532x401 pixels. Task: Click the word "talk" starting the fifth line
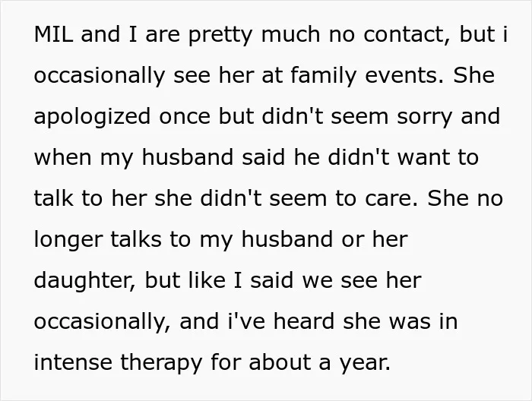[x=54, y=198]
